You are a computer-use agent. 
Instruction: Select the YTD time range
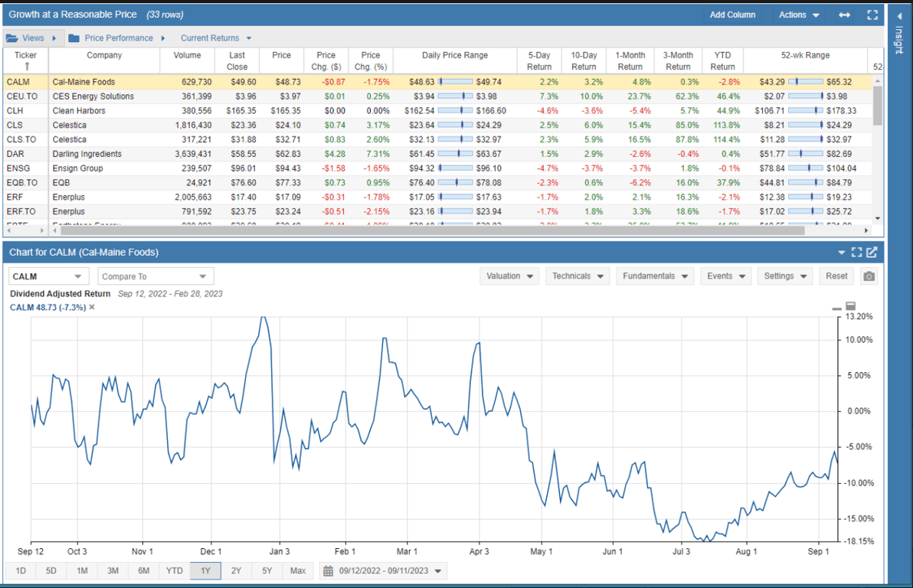click(174, 571)
